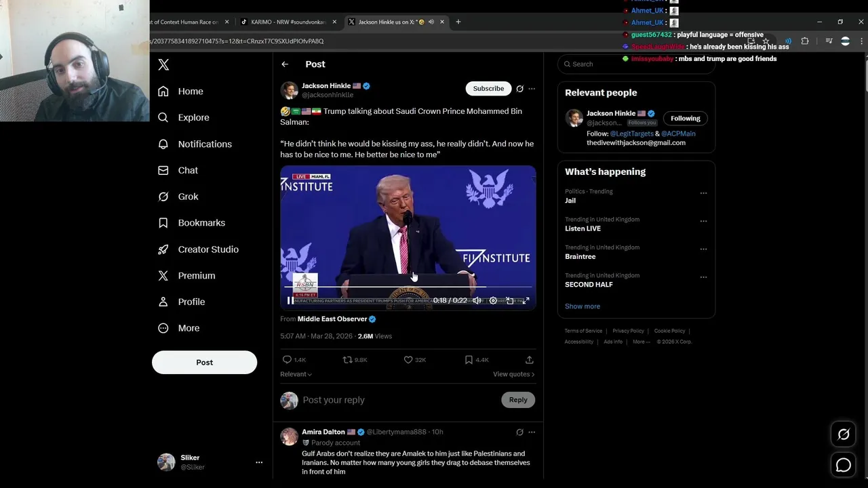
Task: Click the Sliker profile avatar at bottom
Action: [166, 462]
